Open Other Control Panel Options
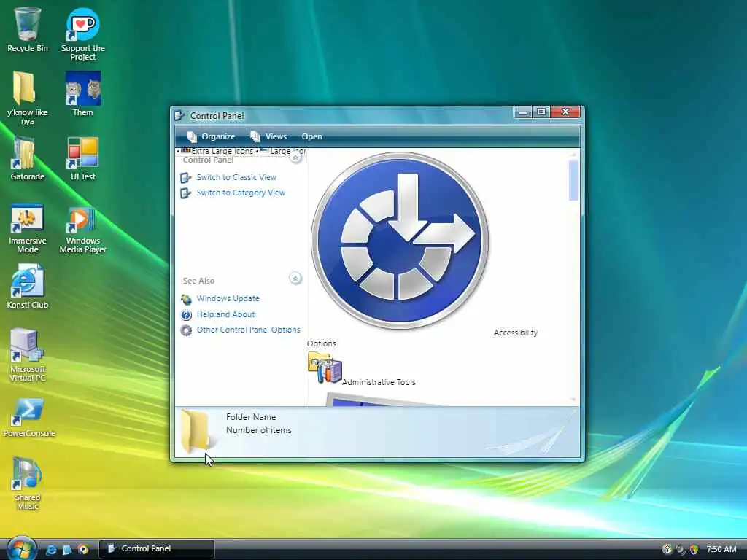This screenshot has height=560, width=747. [248, 330]
